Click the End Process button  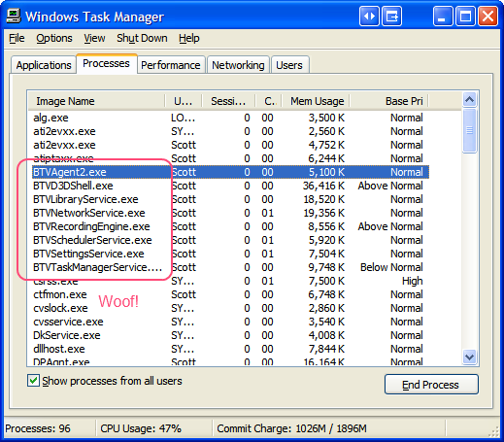[431, 385]
